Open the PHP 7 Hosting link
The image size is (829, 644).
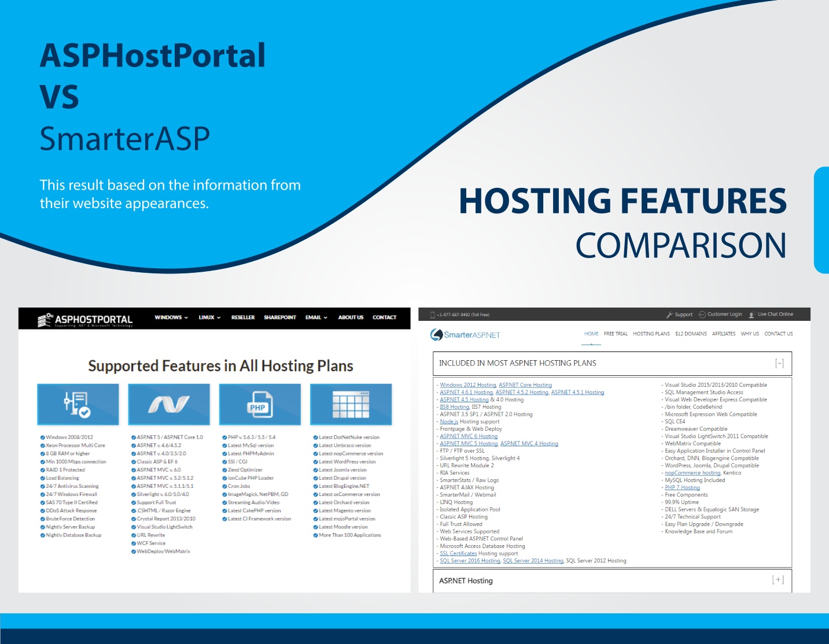click(682, 488)
